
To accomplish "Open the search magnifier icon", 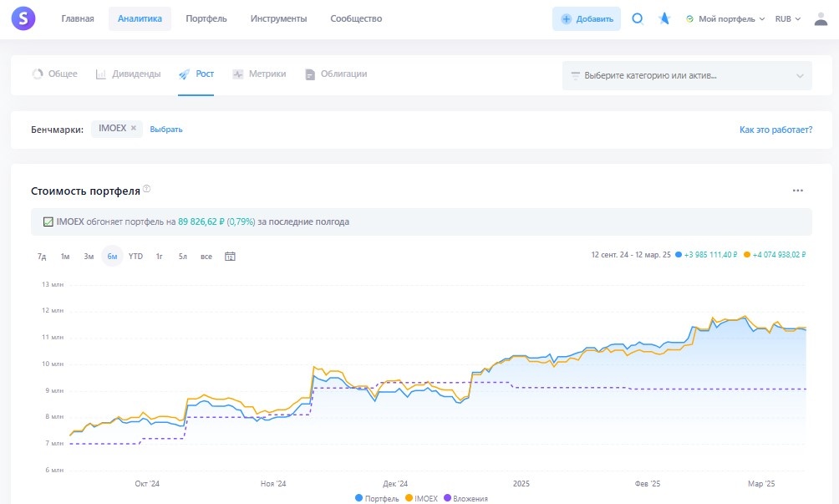I will click(x=638, y=18).
